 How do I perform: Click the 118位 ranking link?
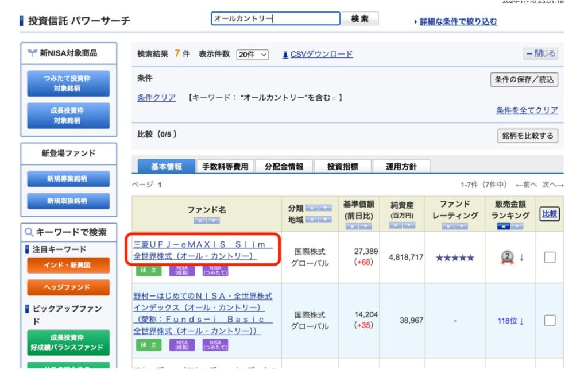(x=510, y=321)
